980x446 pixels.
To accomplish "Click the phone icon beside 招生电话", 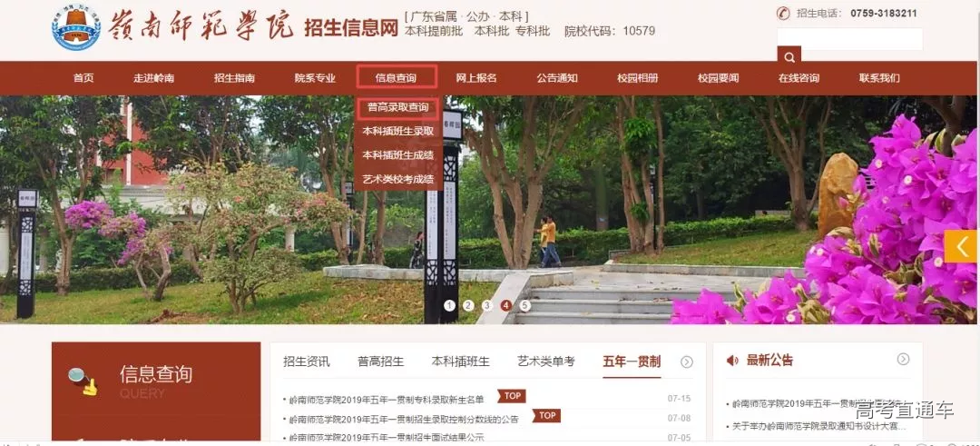I will point(783,13).
